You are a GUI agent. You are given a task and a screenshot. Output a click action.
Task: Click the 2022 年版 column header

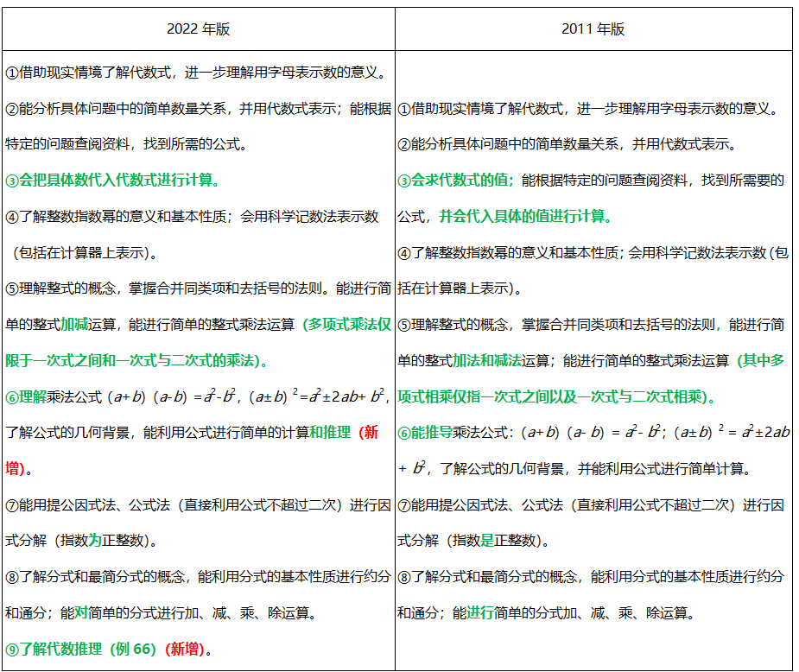[x=199, y=27]
